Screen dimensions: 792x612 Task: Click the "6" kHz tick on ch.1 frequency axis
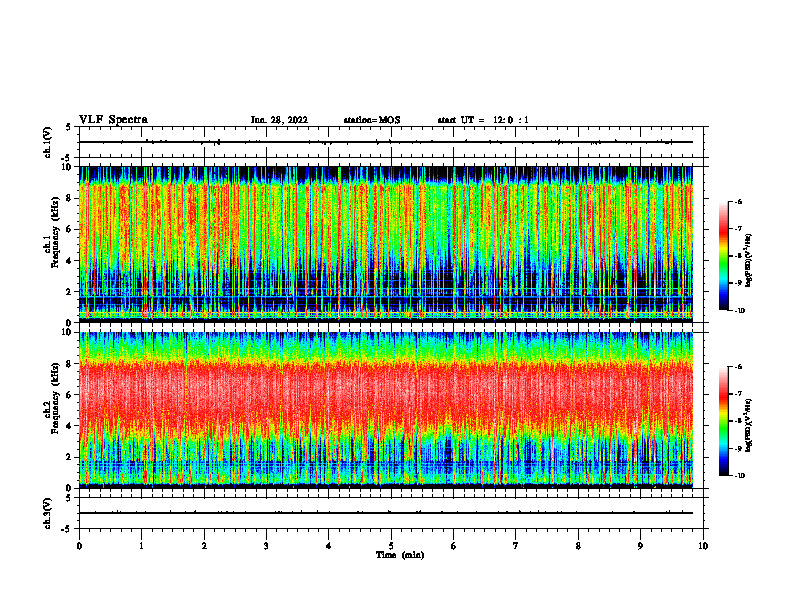pos(70,229)
